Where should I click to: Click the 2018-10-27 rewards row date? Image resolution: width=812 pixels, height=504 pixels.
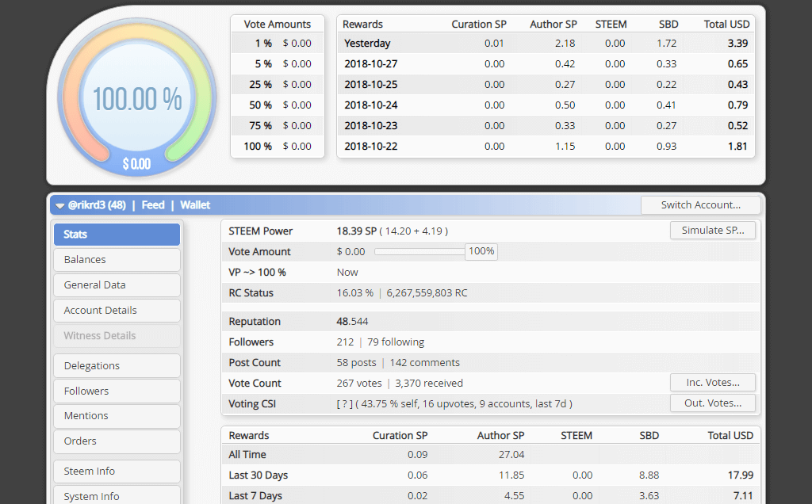pyautogui.click(x=371, y=64)
